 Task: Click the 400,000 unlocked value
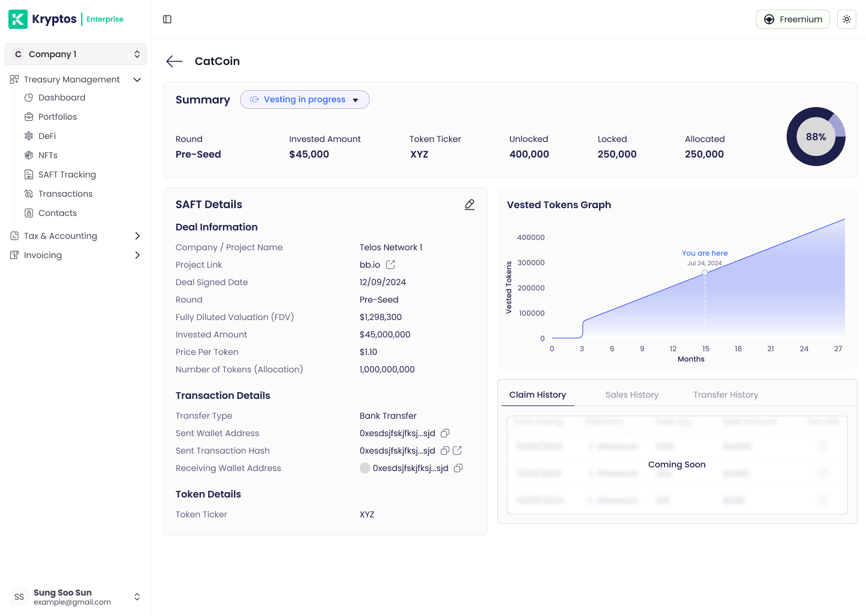(x=529, y=154)
